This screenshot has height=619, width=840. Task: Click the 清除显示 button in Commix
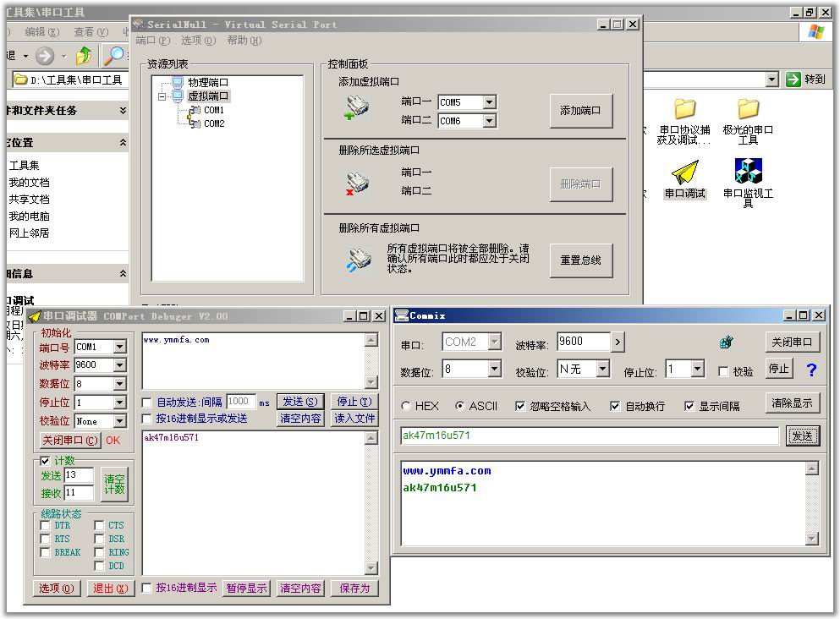coord(793,403)
